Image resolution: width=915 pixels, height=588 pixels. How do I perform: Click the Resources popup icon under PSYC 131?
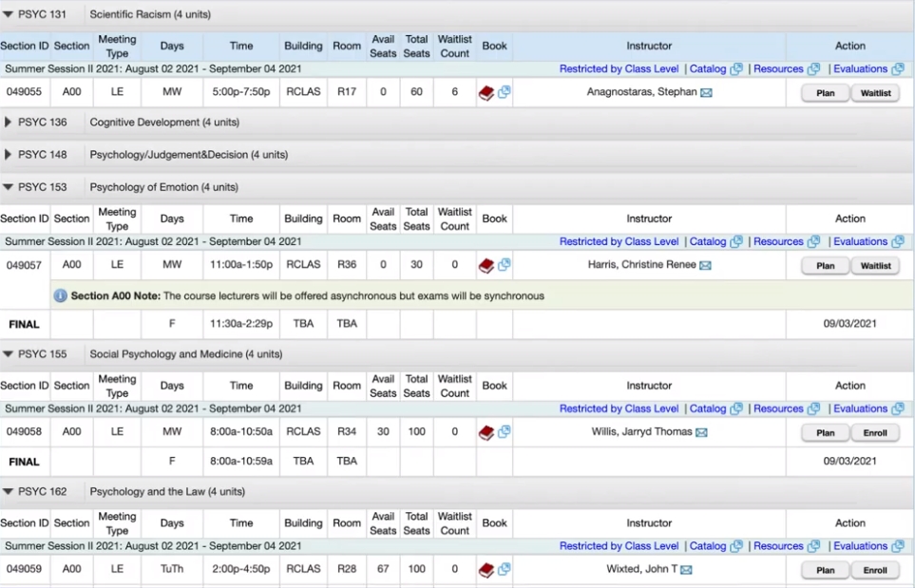click(813, 68)
